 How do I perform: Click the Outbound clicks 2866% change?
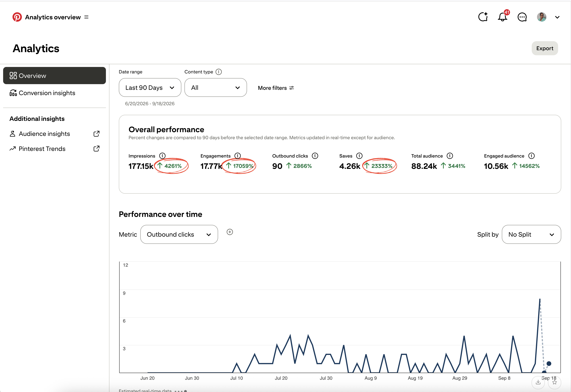299,166
